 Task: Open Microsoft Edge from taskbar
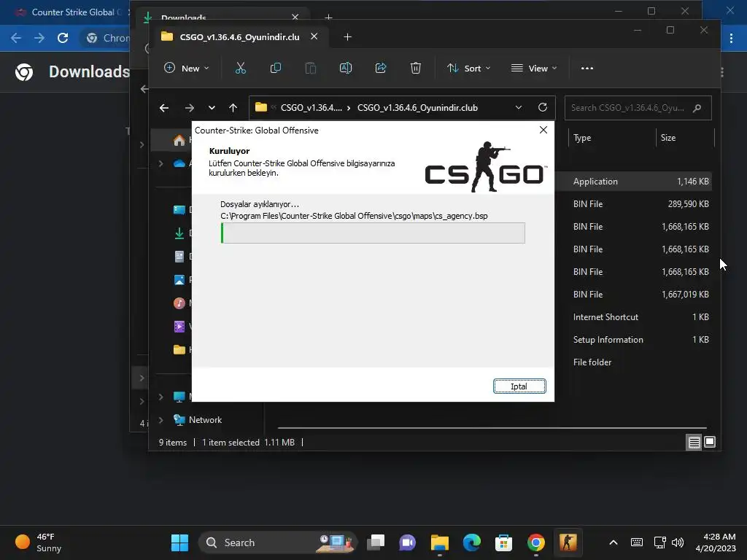pos(472,542)
